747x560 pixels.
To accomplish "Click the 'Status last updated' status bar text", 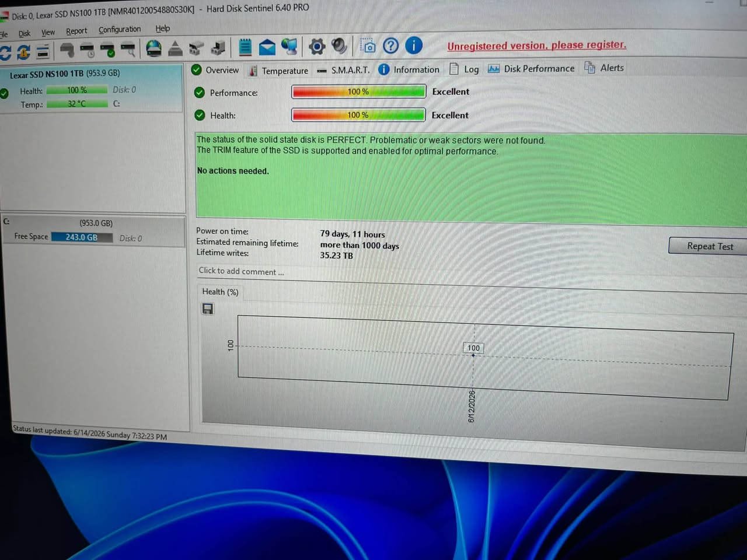I will pos(90,432).
